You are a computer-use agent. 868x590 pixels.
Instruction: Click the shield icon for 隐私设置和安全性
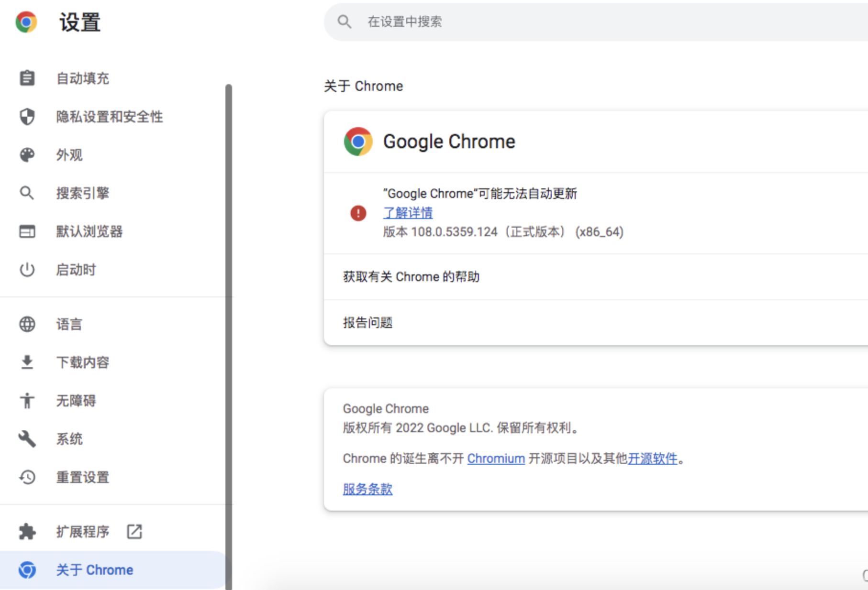point(27,116)
